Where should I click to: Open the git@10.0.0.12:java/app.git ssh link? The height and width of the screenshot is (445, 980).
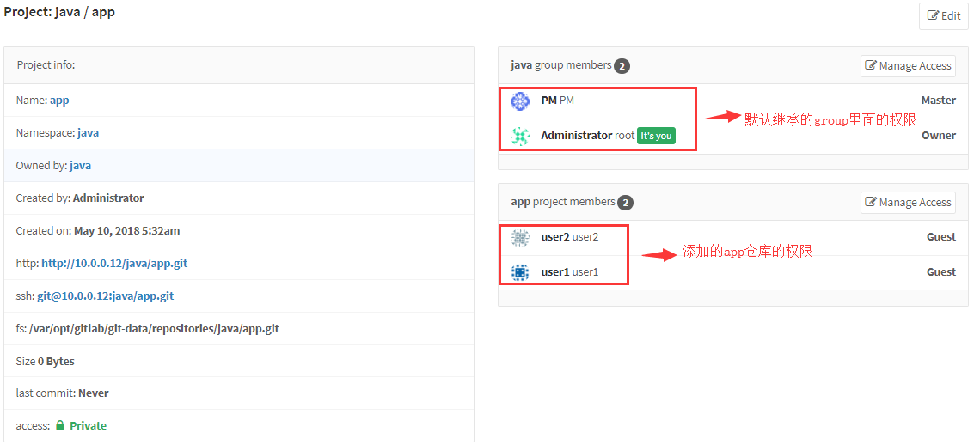point(105,296)
